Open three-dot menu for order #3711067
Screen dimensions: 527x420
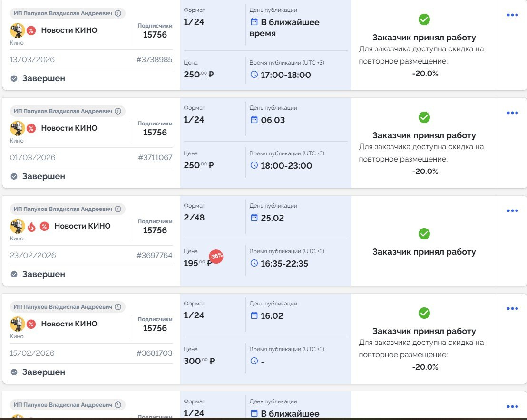(512, 113)
